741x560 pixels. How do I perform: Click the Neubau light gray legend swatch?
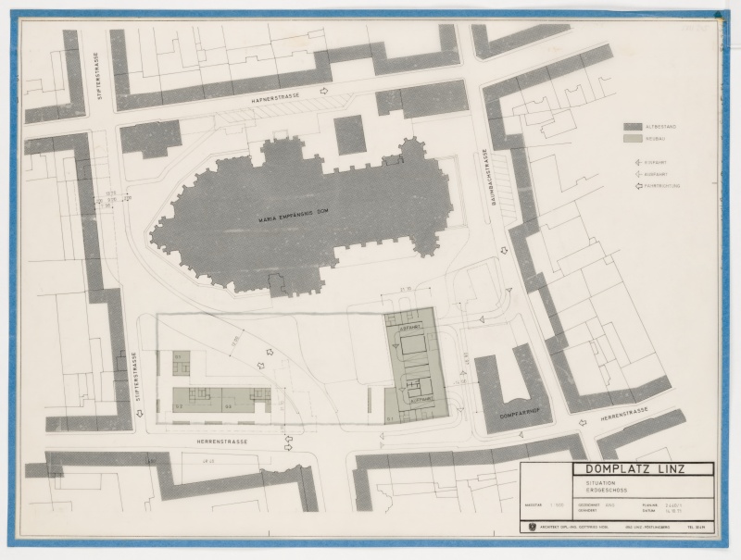[x=634, y=138]
